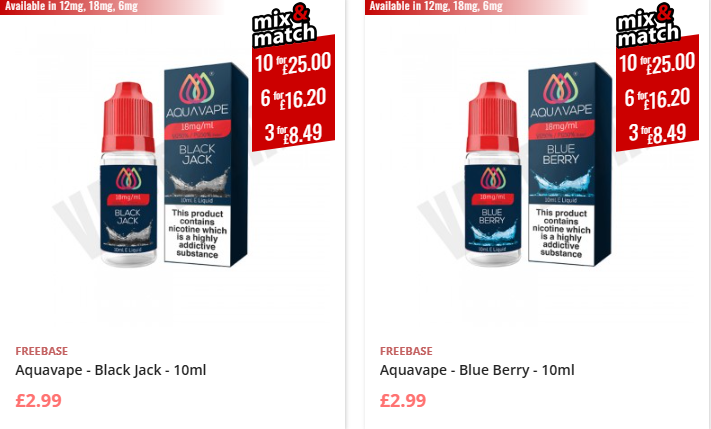The image size is (711, 429).
Task: Select the FREEBASE label under Blue Berry
Action: pyautogui.click(x=406, y=351)
